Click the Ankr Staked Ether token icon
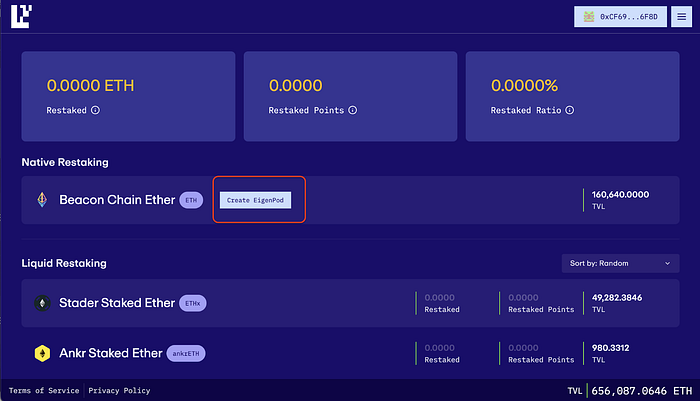Image resolution: width=700 pixels, height=401 pixels. tap(42, 353)
